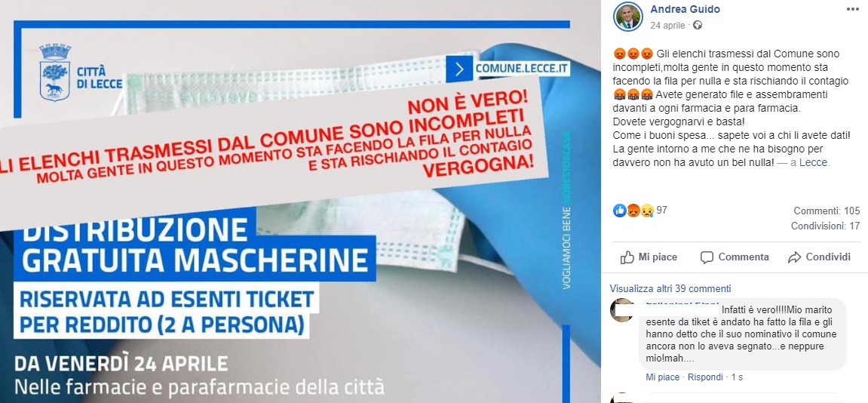Expand Visualizza altri 39 commenti
Viewport: 868px width, 403px height.
(670, 289)
